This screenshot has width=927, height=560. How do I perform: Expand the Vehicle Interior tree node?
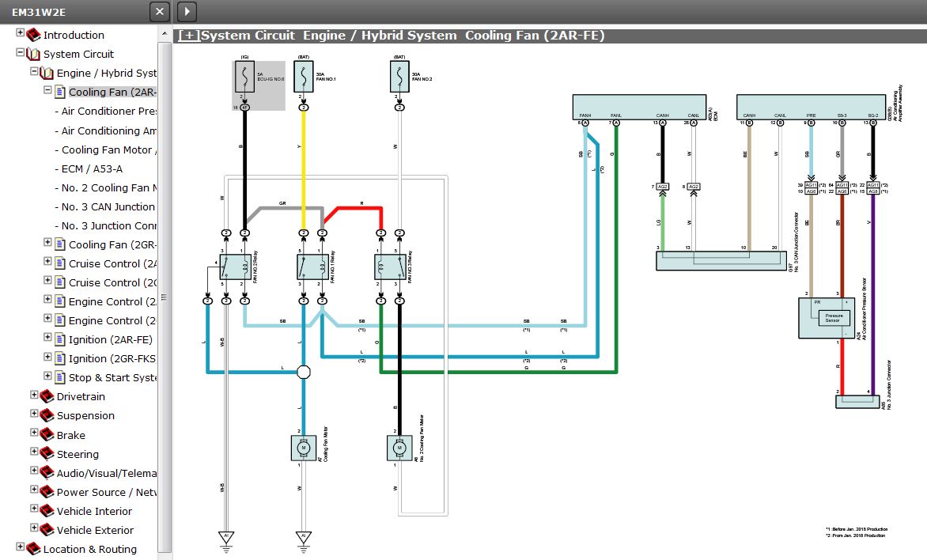(34, 510)
